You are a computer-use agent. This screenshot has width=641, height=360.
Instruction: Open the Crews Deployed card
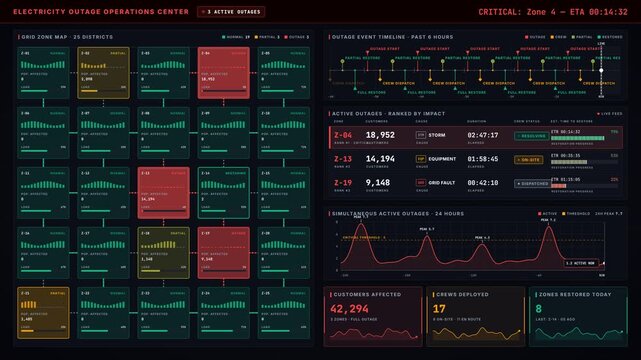pyautogui.click(x=475, y=317)
